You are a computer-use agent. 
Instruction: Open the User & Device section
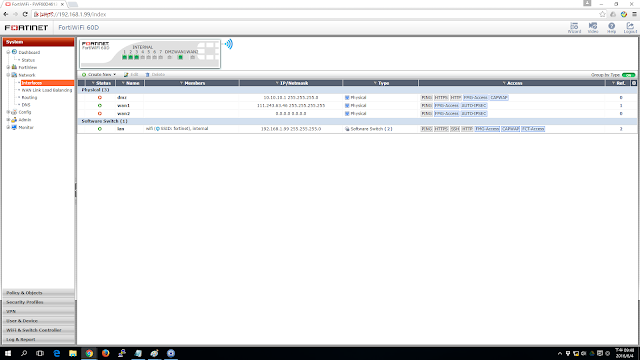click(x=38, y=321)
